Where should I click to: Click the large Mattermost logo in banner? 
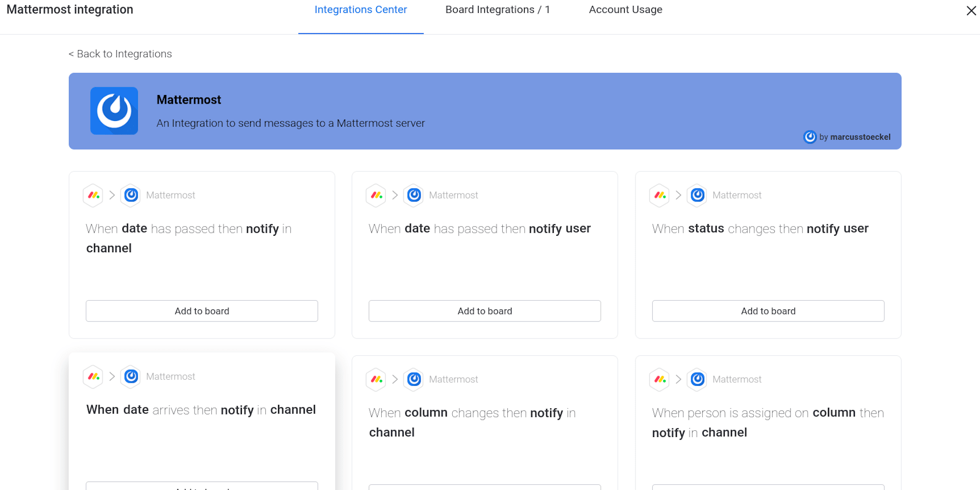pyautogui.click(x=114, y=111)
